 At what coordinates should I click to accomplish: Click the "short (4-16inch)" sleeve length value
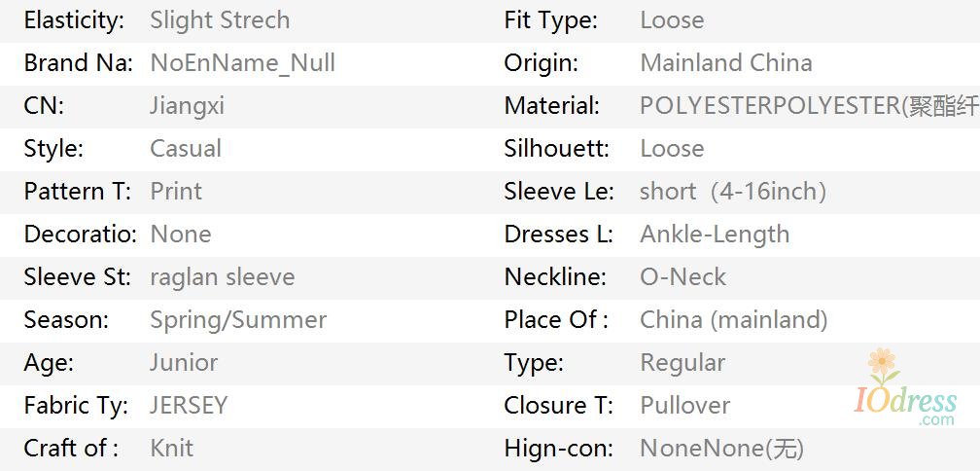[732, 192]
